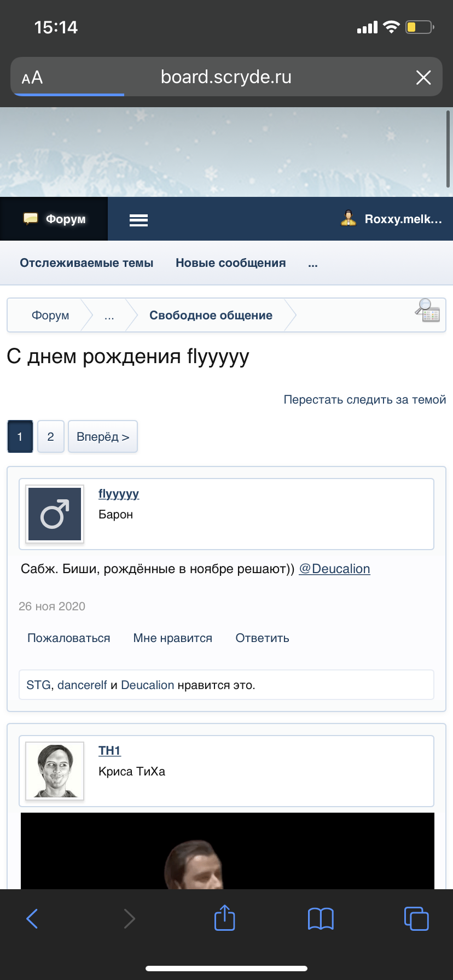This screenshot has width=453, height=980.
Task: Tap the С днем рождения flyyyyy thread title
Action: point(128,357)
